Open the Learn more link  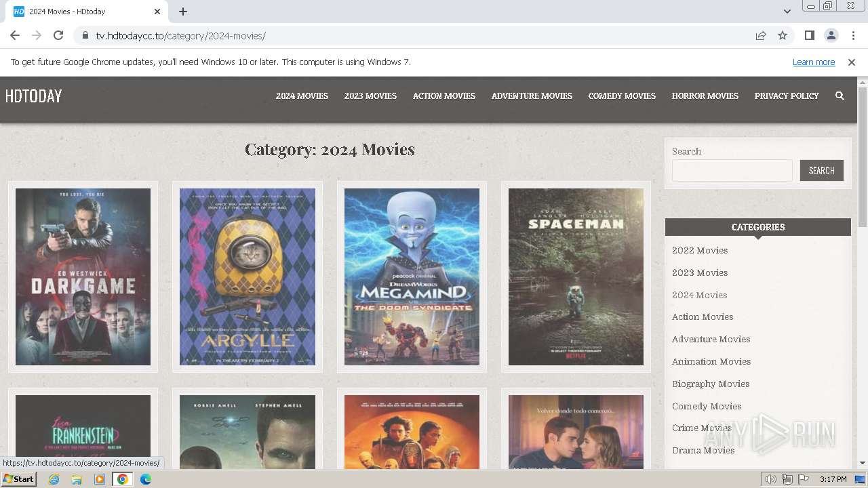tap(814, 62)
